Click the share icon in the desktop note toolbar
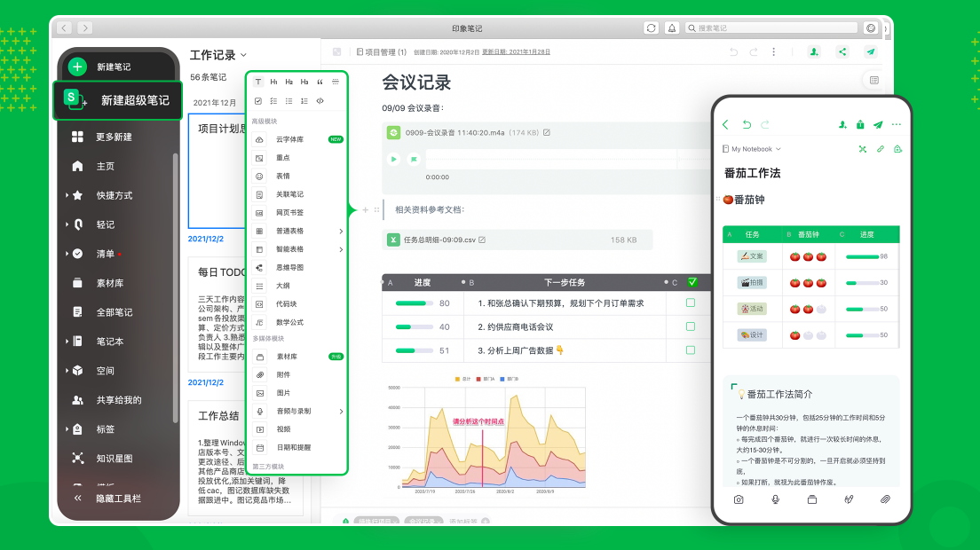980x550 pixels. coord(842,51)
